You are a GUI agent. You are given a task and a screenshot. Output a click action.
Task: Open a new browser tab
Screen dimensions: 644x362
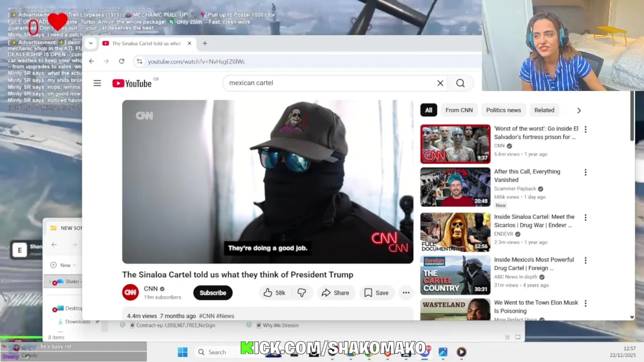[205, 43]
